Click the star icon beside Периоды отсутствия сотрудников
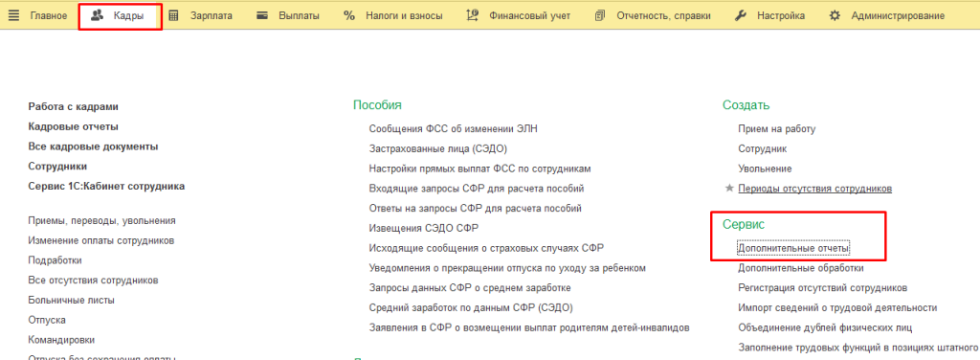Viewport: 980px width, 360px height. [728, 188]
